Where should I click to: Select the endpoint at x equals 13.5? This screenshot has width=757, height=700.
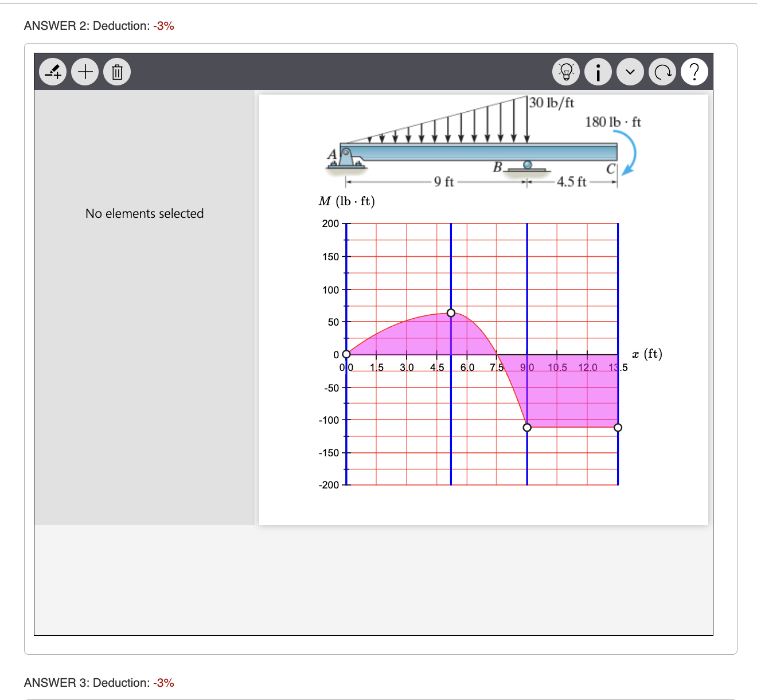pos(618,427)
